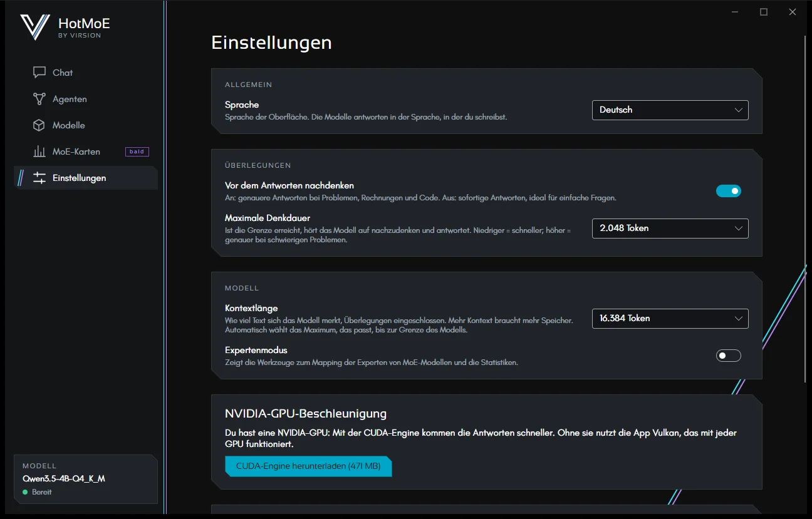812x519 pixels.
Task: Disable 'Vor dem Antworten nachdenken' toggle
Action: pyautogui.click(x=729, y=191)
